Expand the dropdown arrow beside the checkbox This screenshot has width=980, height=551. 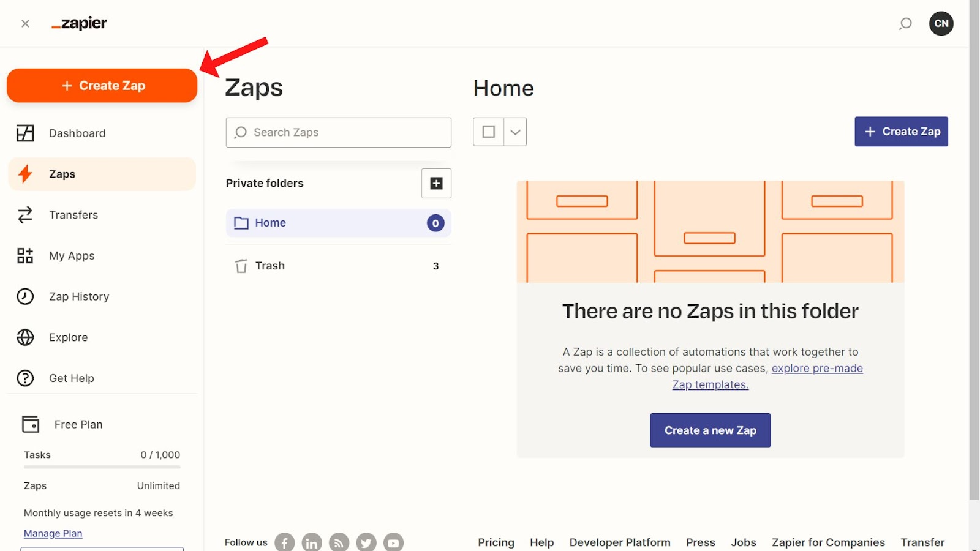click(x=515, y=132)
